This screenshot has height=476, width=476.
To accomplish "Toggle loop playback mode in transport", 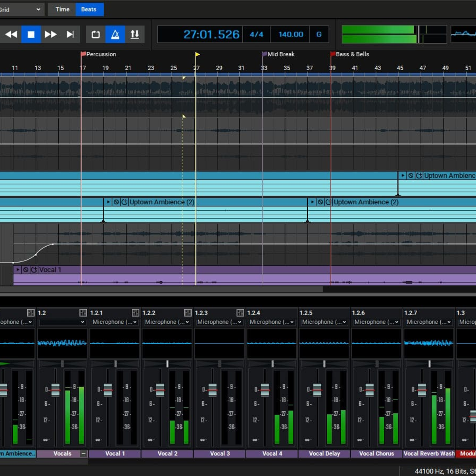I will point(96,35).
